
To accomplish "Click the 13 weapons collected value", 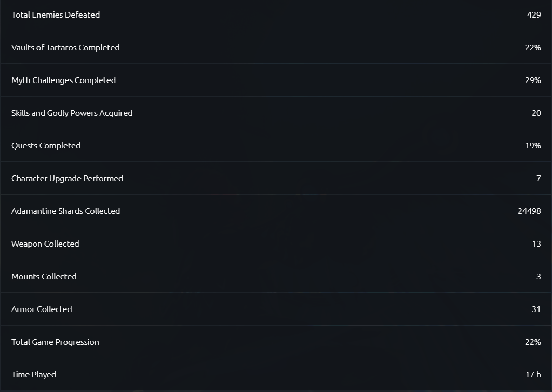I will click(x=536, y=244).
